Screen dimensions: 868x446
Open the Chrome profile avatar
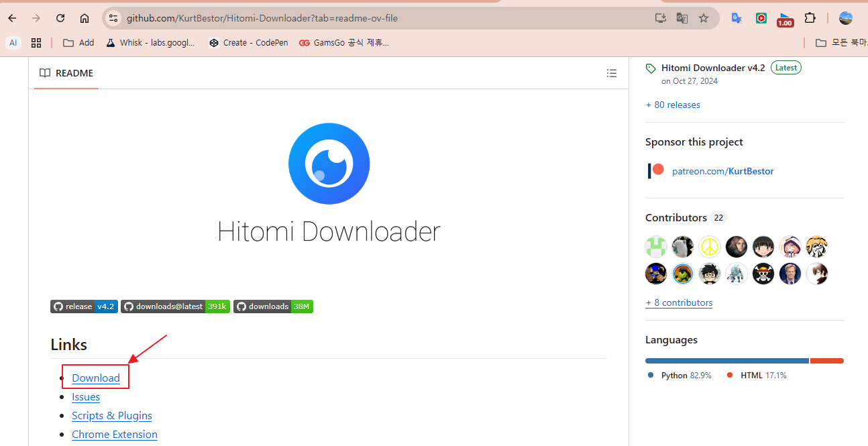pyautogui.click(x=846, y=18)
